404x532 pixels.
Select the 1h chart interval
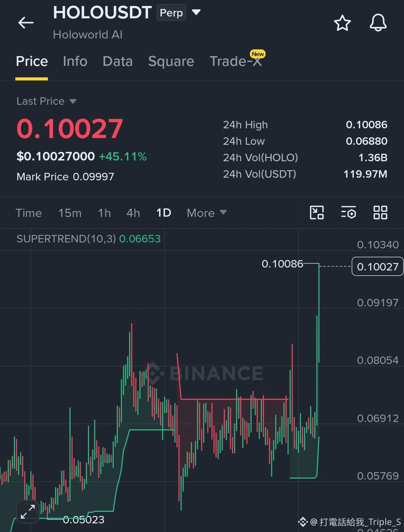pos(104,213)
